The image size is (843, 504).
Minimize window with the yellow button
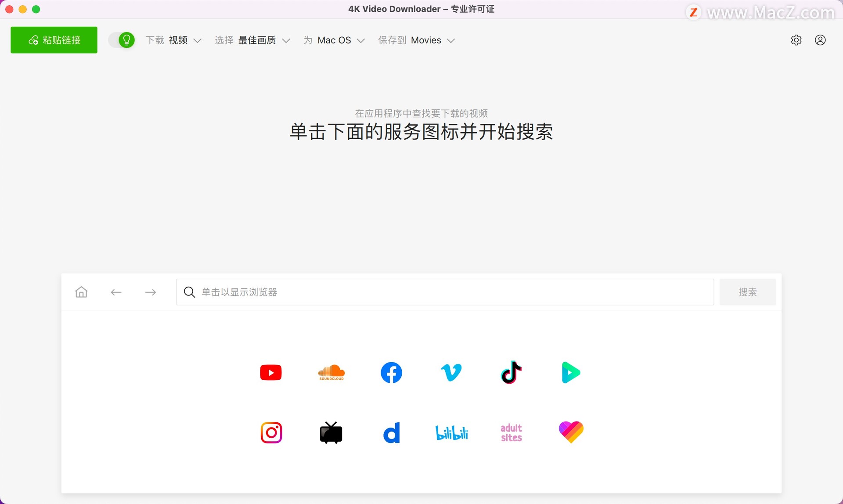click(23, 9)
